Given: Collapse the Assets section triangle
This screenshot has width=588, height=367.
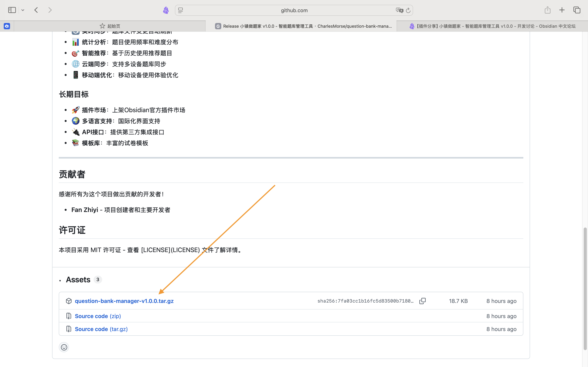Looking at the screenshot, I should tap(60, 281).
